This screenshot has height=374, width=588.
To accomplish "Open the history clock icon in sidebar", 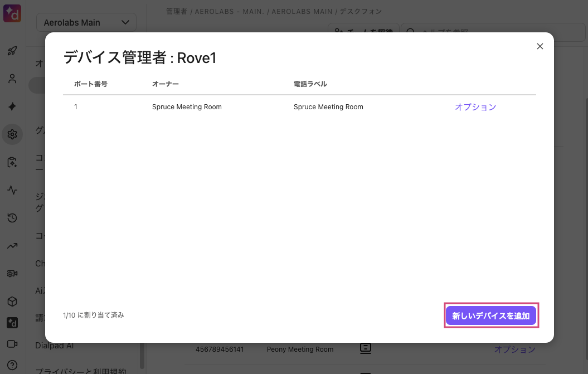I will pyautogui.click(x=12, y=218).
